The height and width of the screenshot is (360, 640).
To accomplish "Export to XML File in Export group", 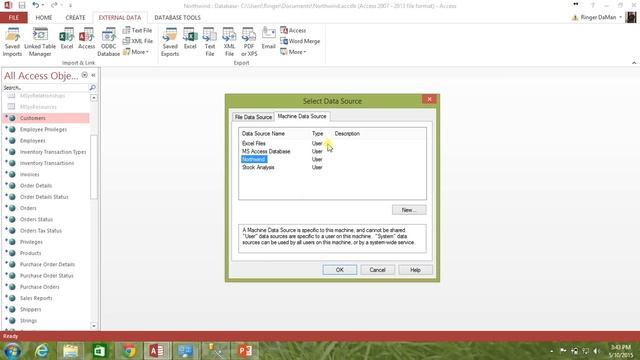I will pos(229,42).
